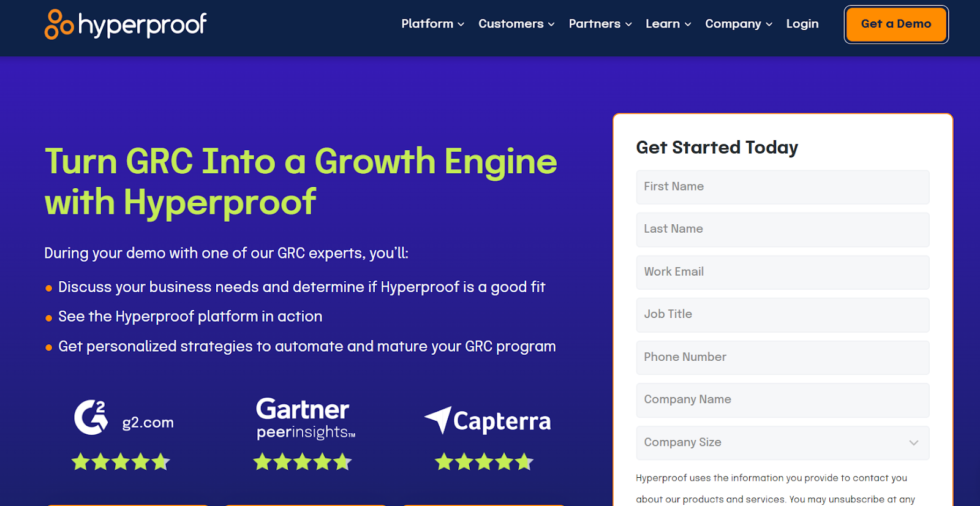Click the Get a Demo button
The height and width of the screenshot is (506, 980).
click(896, 25)
